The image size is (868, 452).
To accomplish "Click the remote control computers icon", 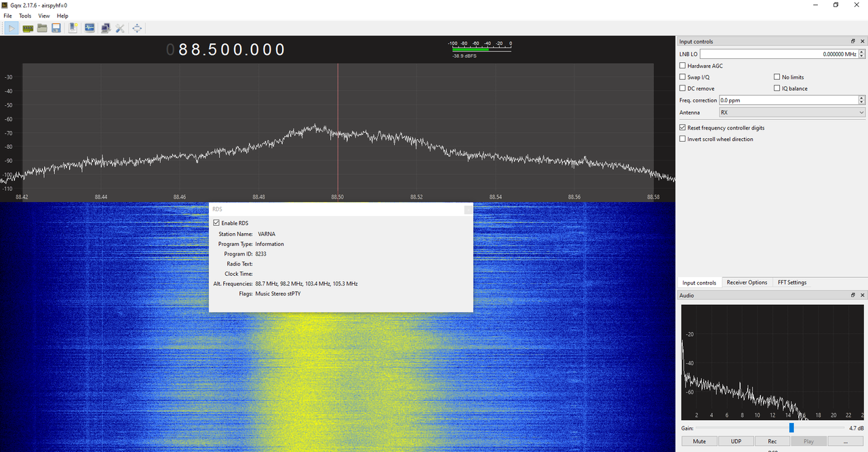I will tap(105, 28).
